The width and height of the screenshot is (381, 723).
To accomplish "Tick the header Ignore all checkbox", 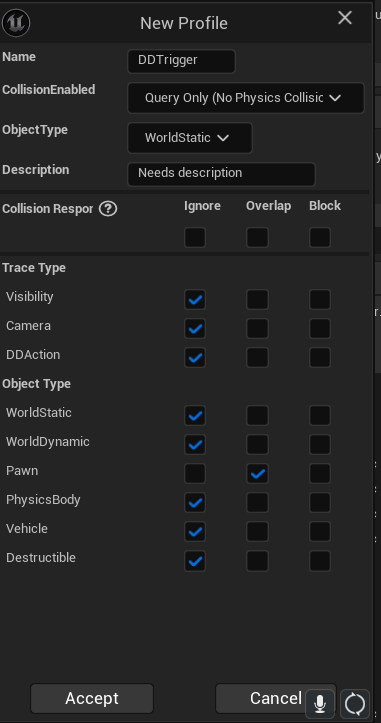I will point(195,237).
